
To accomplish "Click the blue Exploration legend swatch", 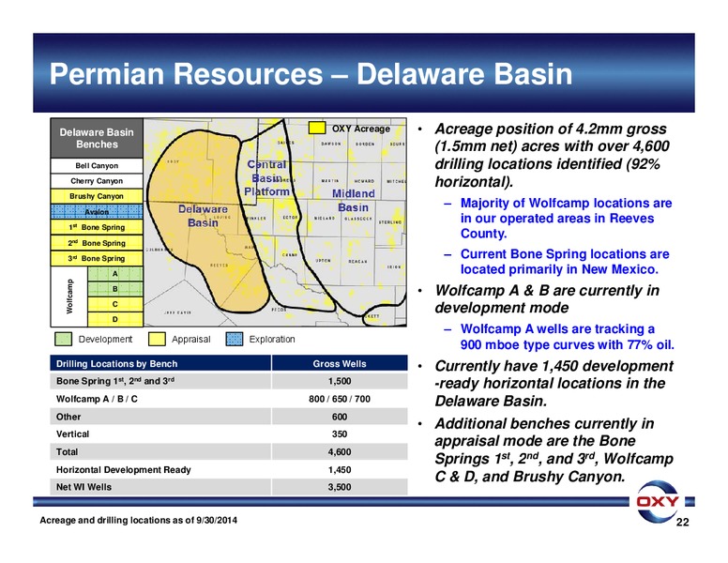I will 235,340.
